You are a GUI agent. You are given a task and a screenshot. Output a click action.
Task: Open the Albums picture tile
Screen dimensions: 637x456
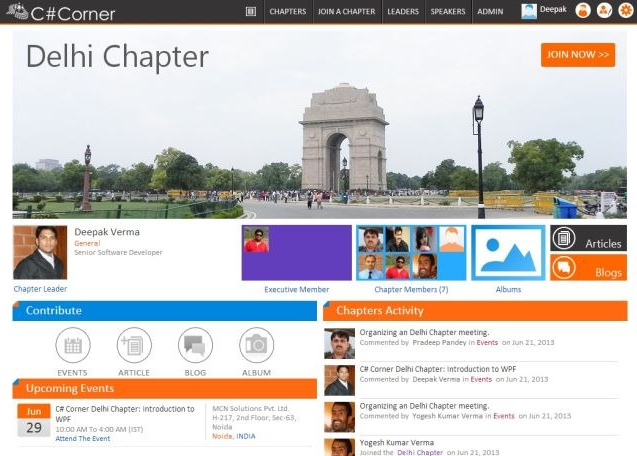click(x=508, y=253)
